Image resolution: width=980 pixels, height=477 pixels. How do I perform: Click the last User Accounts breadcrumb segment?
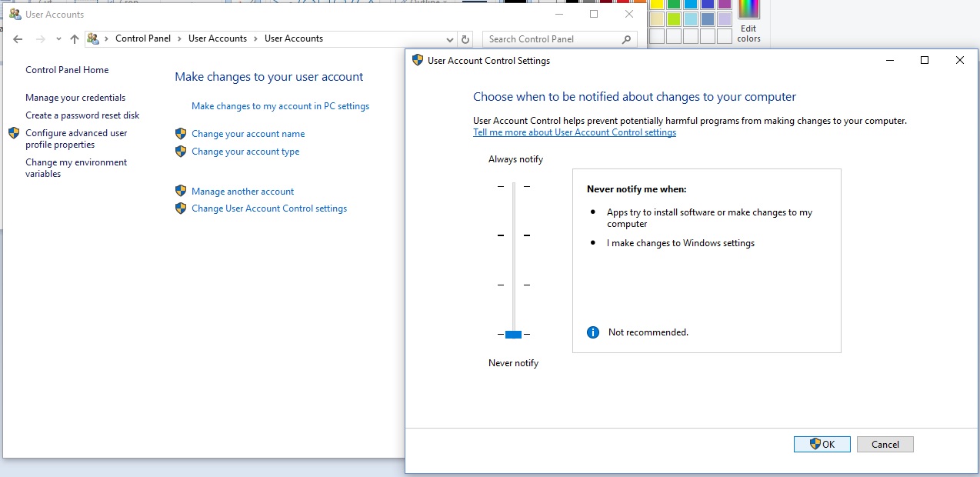click(294, 38)
